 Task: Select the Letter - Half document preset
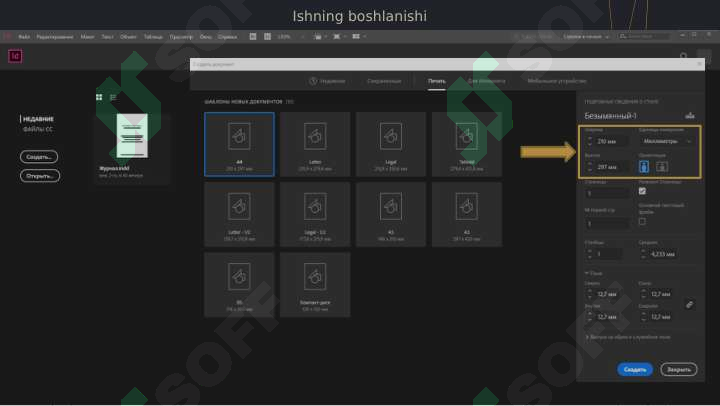point(239,214)
